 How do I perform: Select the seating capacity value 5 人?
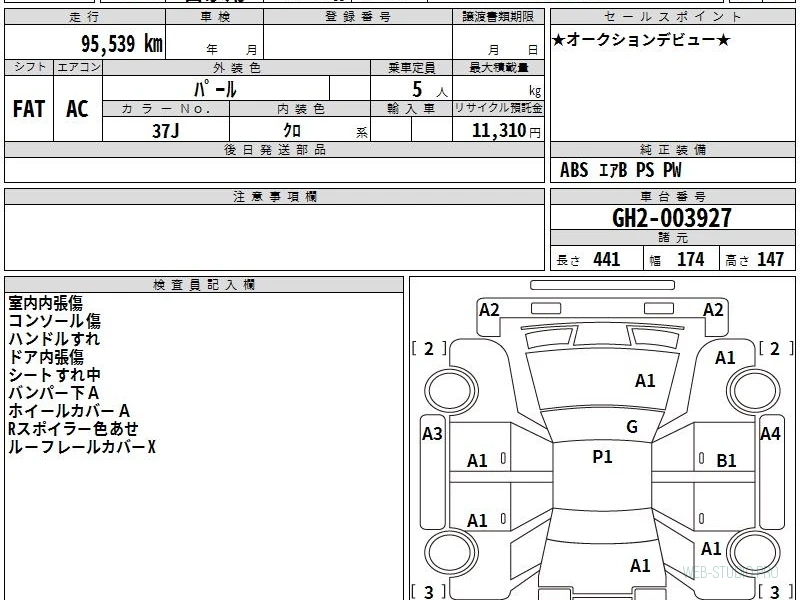pyautogui.click(x=429, y=90)
